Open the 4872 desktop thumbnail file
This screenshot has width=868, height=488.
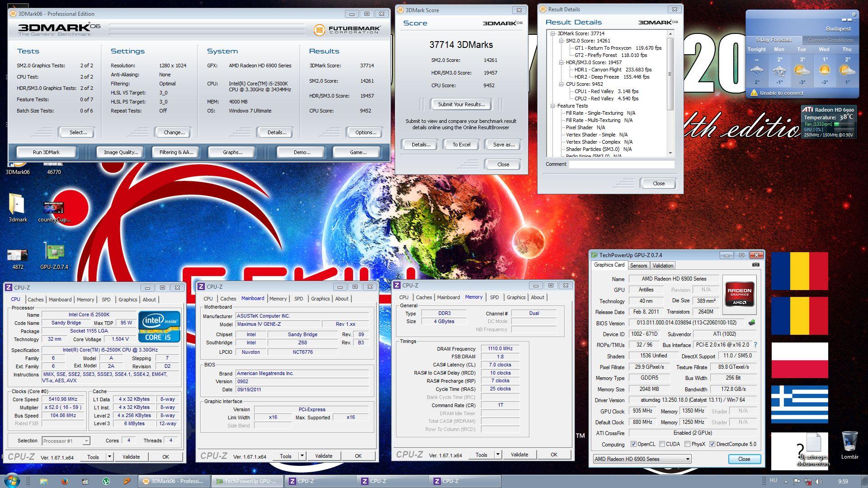pos(17,259)
